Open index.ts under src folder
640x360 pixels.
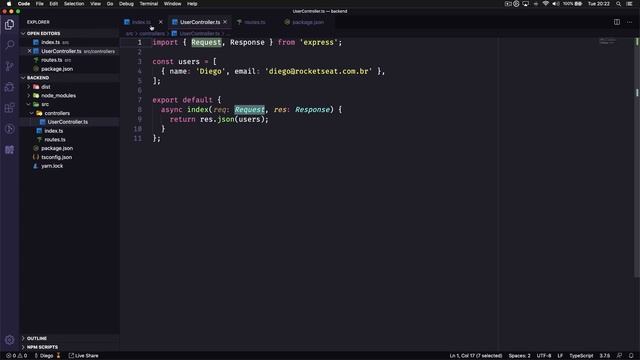pyautogui.click(x=70, y=131)
